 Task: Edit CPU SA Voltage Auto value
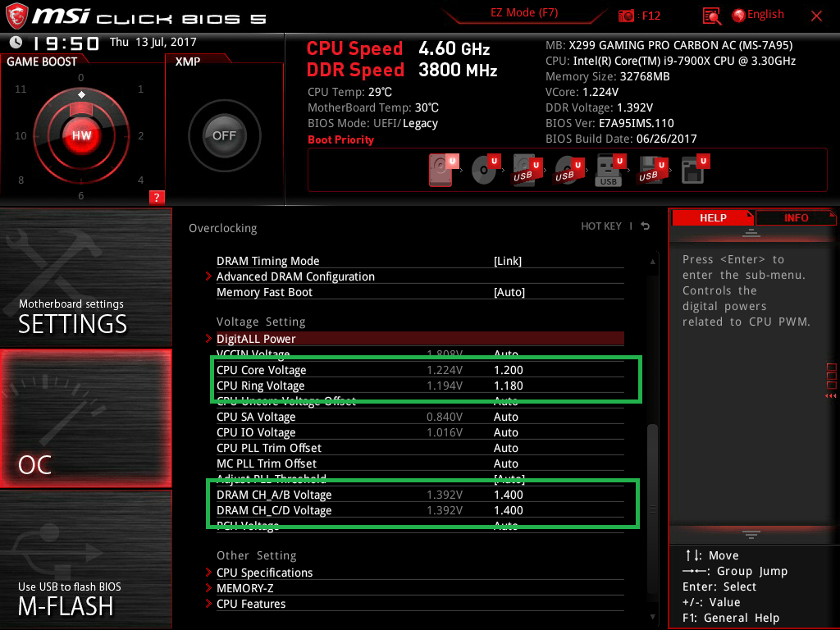pyautogui.click(x=505, y=416)
